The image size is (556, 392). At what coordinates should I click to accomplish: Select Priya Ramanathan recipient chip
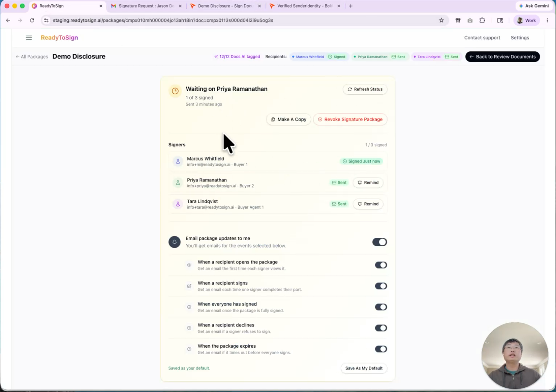[x=380, y=57]
